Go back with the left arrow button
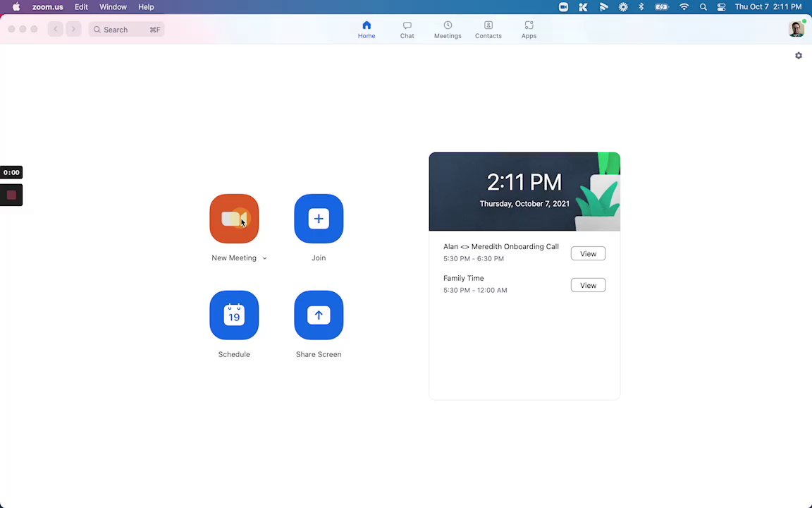This screenshot has height=508, width=812. point(56,30)
